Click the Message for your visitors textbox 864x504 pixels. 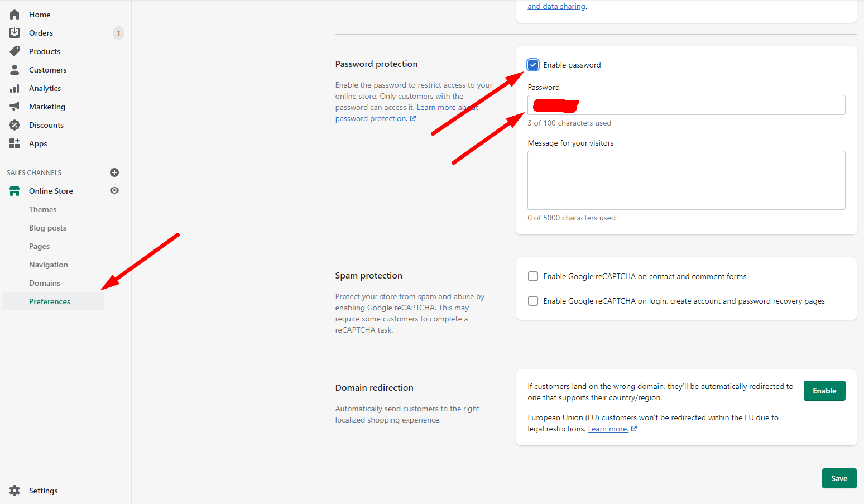pos(686,180)
